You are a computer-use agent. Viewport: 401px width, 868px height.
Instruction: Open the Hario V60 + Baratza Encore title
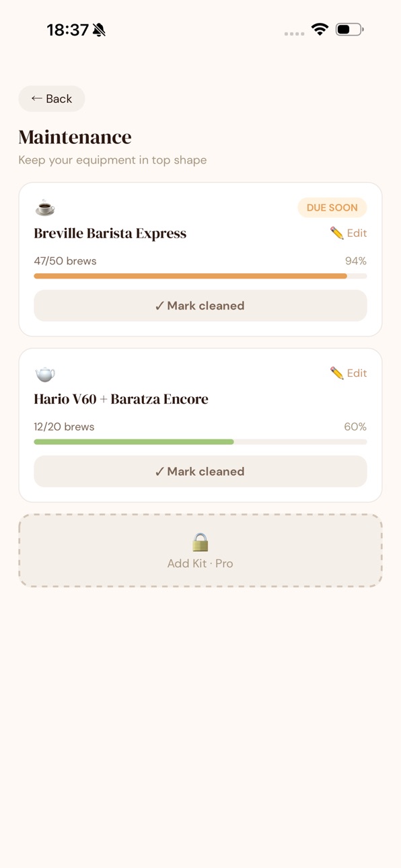point(121,399)
